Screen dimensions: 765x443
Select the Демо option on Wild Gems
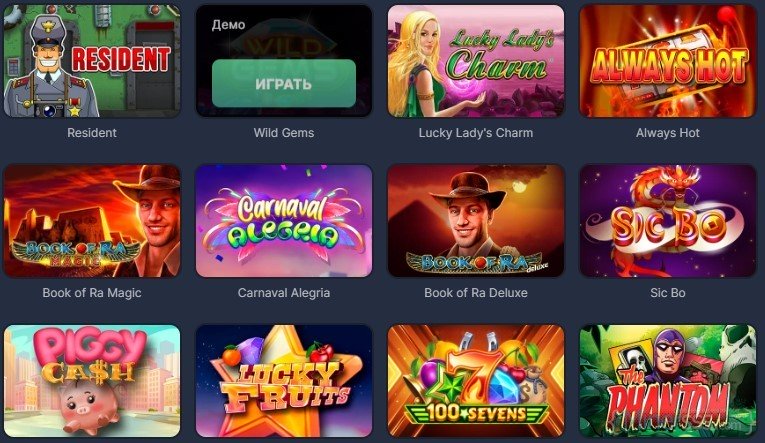228,24
